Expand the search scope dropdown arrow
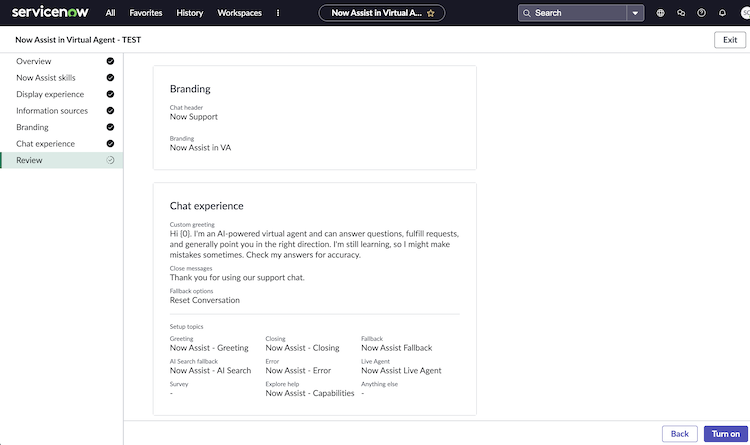 pyautogui.click(x=635, y=13)
